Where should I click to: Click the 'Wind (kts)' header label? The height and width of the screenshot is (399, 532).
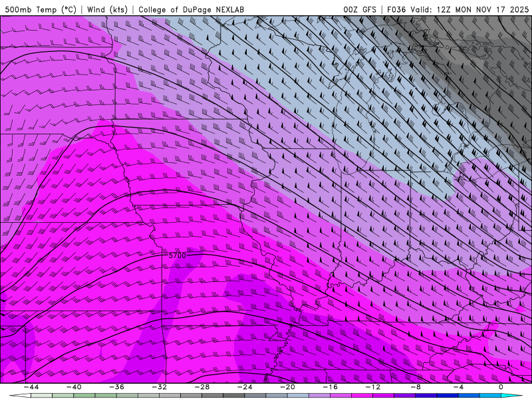coord(107,9)
